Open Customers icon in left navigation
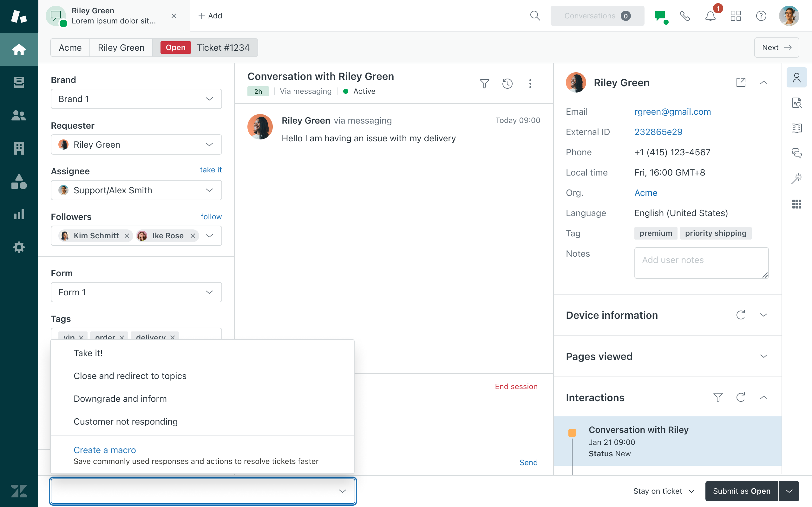The width and height of the screenshot is (812, 507). [x=19, y=116]
